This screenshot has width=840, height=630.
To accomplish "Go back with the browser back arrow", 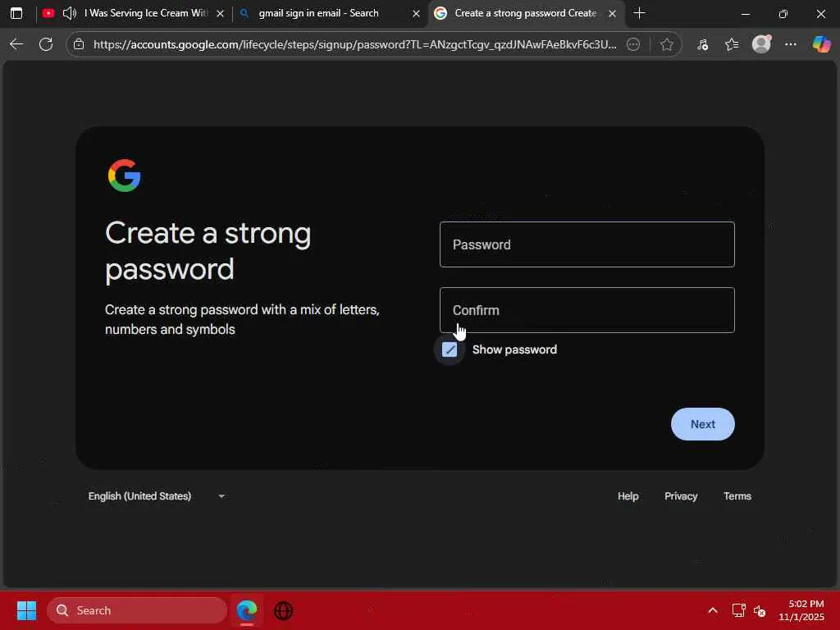I will [x=16, y=44].
